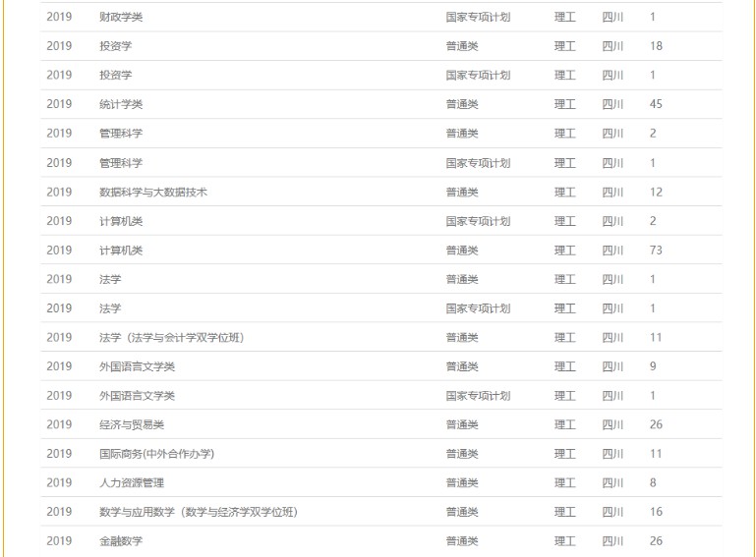Click 四川 in the 统计学类 row

612,105
